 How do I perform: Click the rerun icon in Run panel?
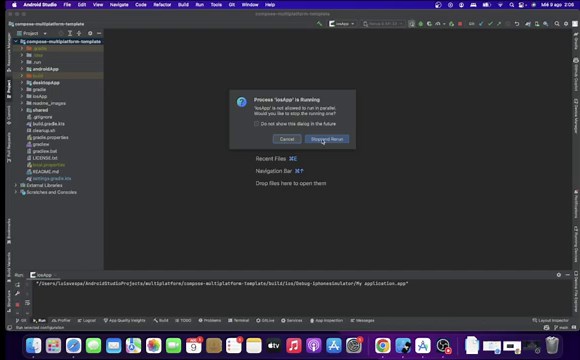click(17, 285)
